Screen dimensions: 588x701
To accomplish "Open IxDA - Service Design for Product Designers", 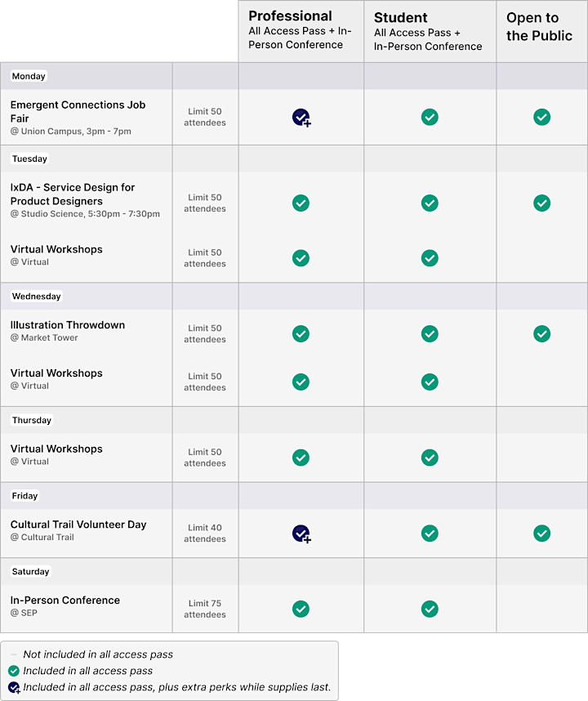I will (x=73, y=194).
